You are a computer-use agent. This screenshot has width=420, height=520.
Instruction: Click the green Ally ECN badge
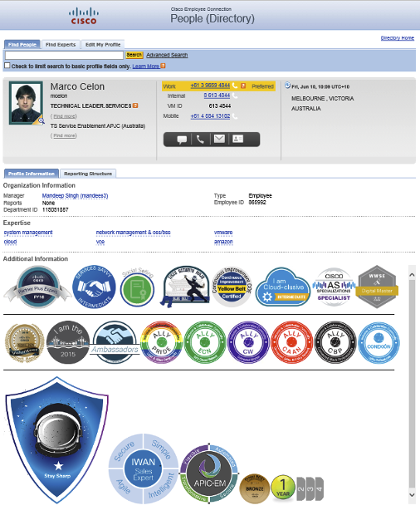click(205, 342)
